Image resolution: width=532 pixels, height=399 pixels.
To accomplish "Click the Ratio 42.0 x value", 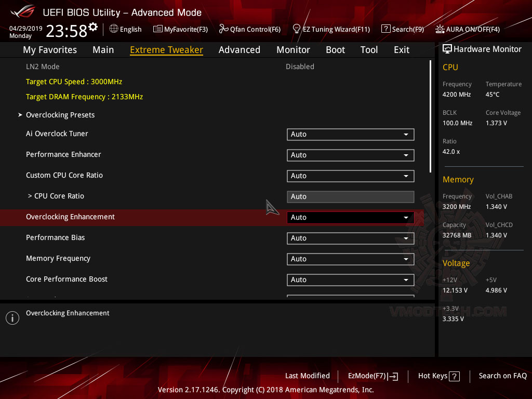I will click(451, 152).
